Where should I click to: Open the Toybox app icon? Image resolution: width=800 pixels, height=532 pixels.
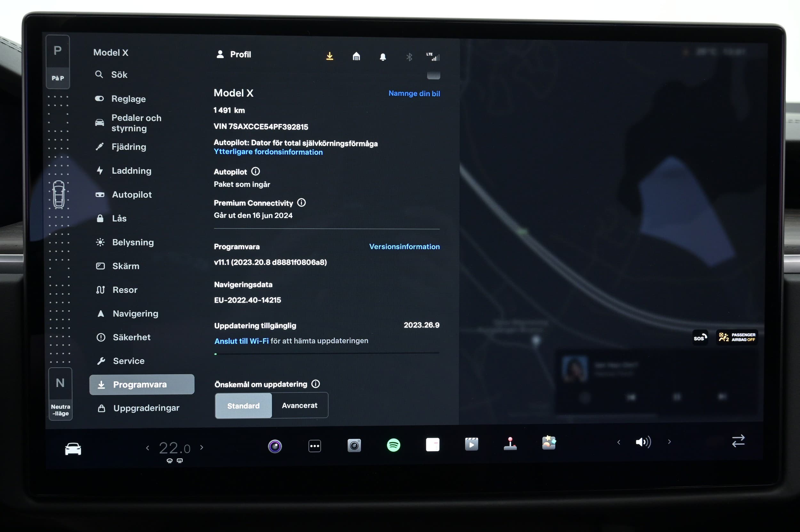[549, 443]
